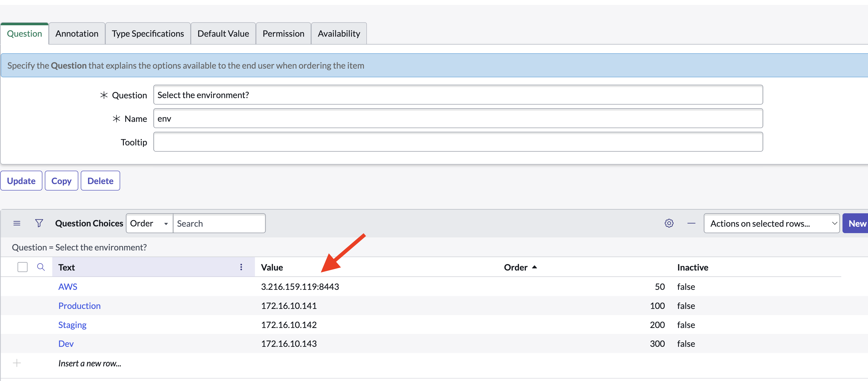This screenshot has width=868, height=381.
Task: Click the Question Choices Search box
Action: coord(219,223)
